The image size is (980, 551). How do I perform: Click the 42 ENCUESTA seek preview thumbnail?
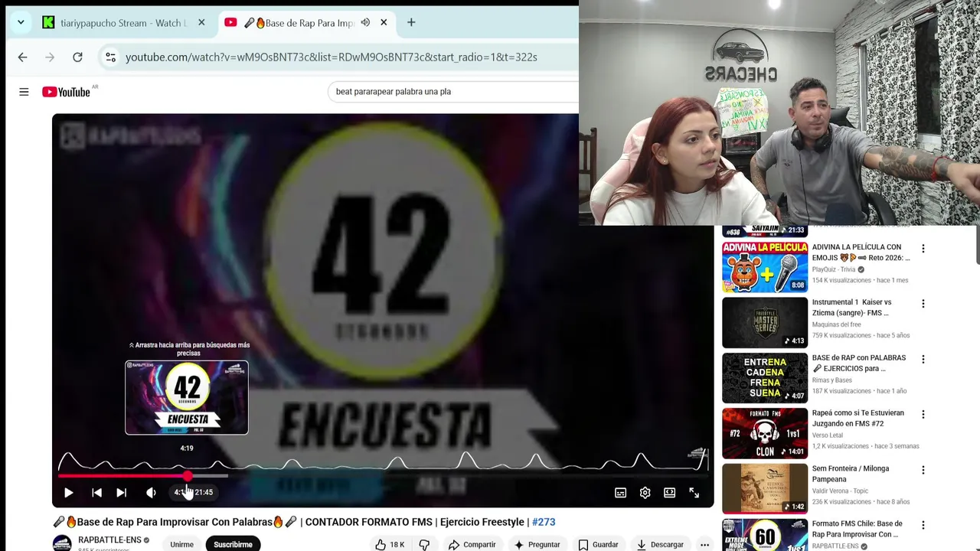coord(187,397)
